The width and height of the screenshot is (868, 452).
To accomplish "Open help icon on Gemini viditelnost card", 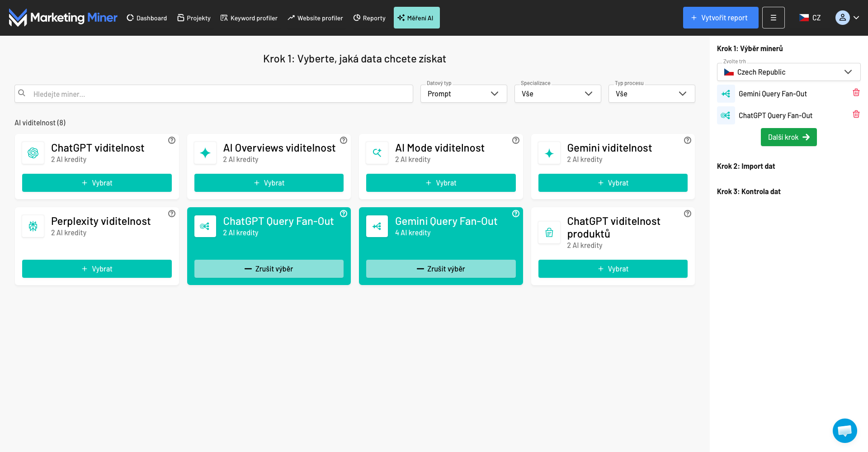I will coord(688,140).
